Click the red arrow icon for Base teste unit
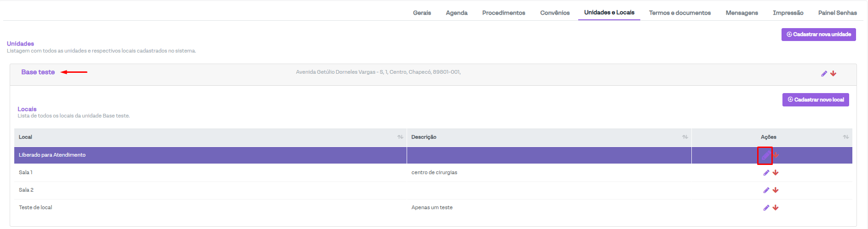Screen dimensions: 868x229 834,74
